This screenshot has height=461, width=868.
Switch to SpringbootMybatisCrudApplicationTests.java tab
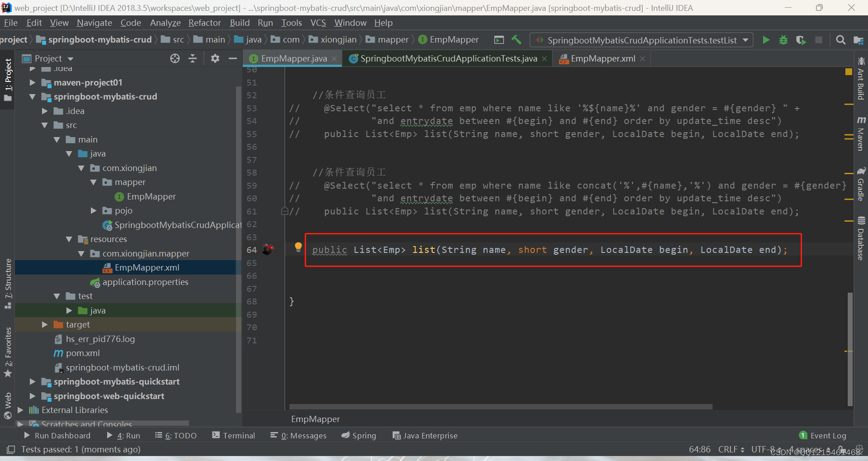(448, 58)
